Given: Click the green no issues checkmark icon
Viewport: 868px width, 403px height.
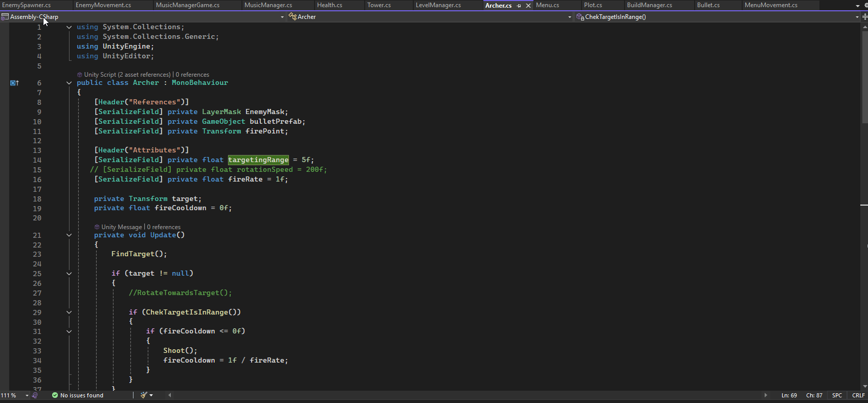Looking at the screenshot, I should (x=55, y=395).
